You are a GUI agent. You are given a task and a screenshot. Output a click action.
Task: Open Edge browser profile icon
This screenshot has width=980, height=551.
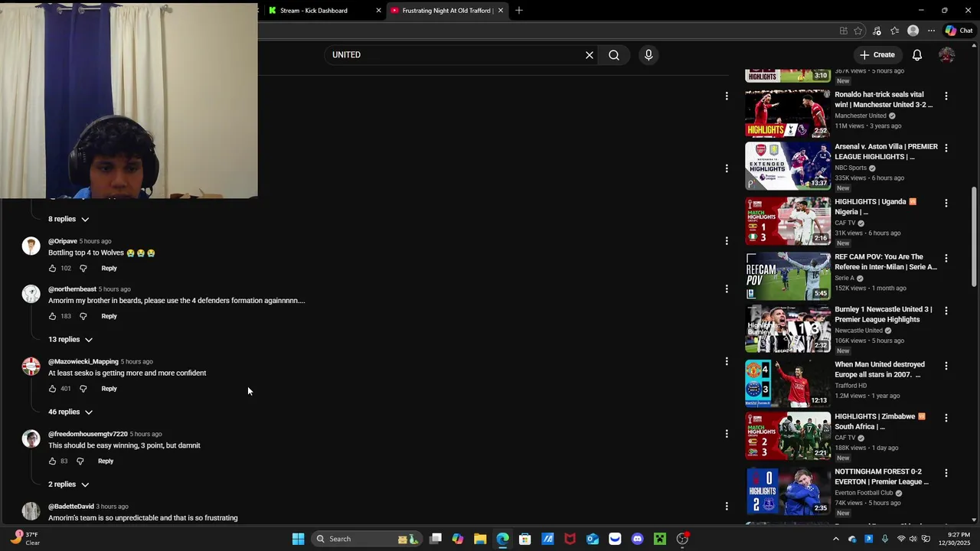pyautogui.click(x=913, y=31)
